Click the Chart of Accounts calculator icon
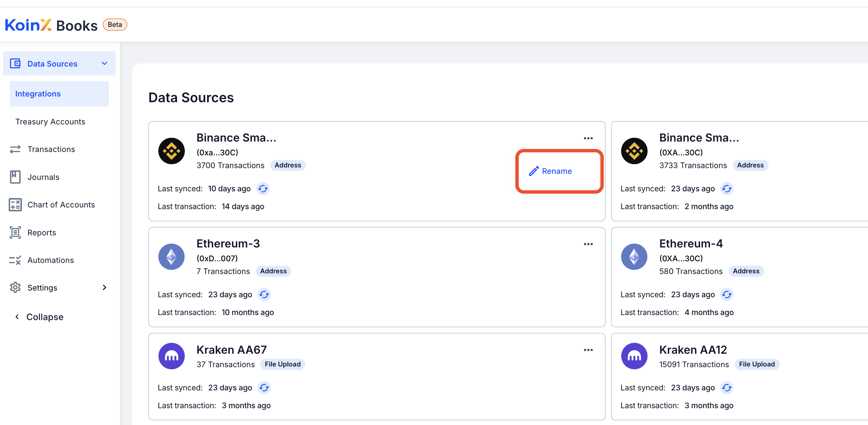 click(x=15, y=204)
